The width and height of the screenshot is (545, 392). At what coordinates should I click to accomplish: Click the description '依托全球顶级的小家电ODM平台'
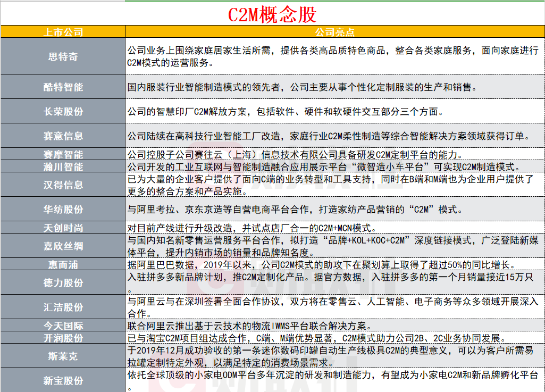pos(335,380)
